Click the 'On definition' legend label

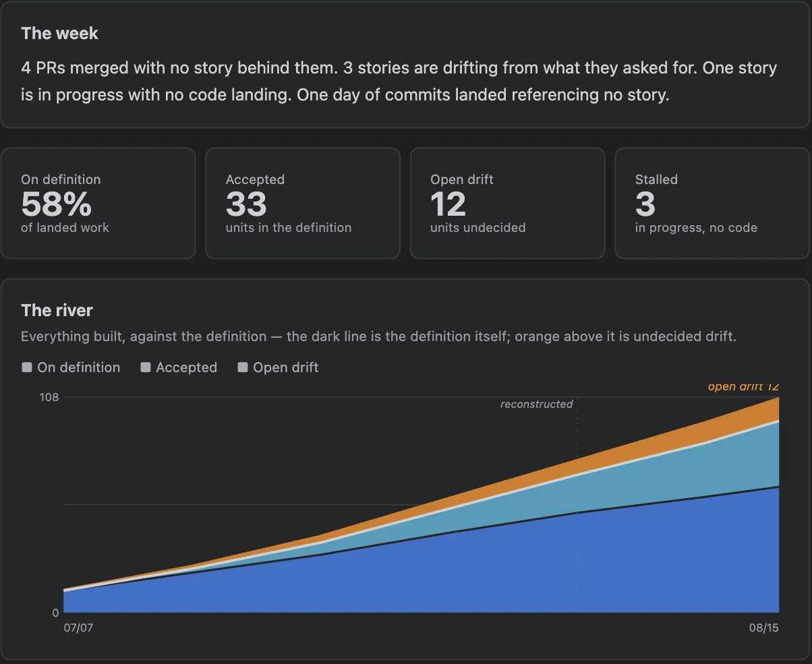[79, 367]
